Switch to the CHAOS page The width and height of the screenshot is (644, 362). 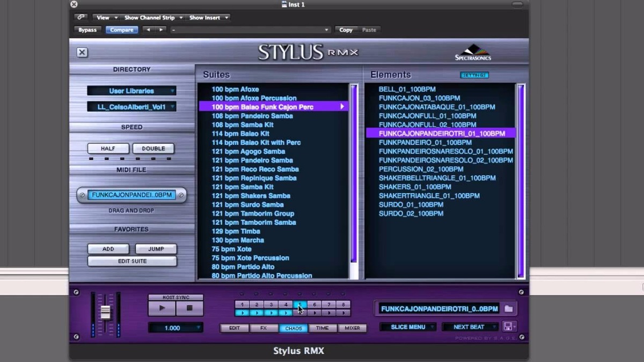294,328
